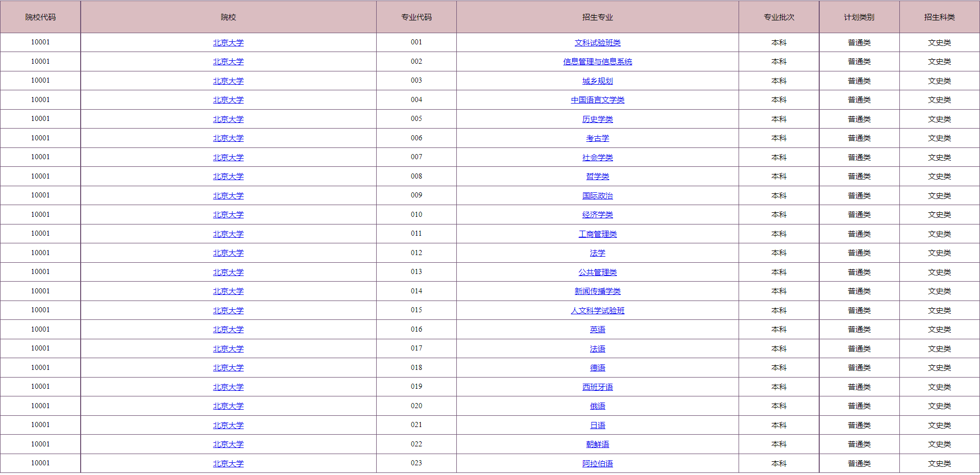Click 北京大学 link in row 001
The height and width of the screenshot is (475, 980).
click(228, 43)
